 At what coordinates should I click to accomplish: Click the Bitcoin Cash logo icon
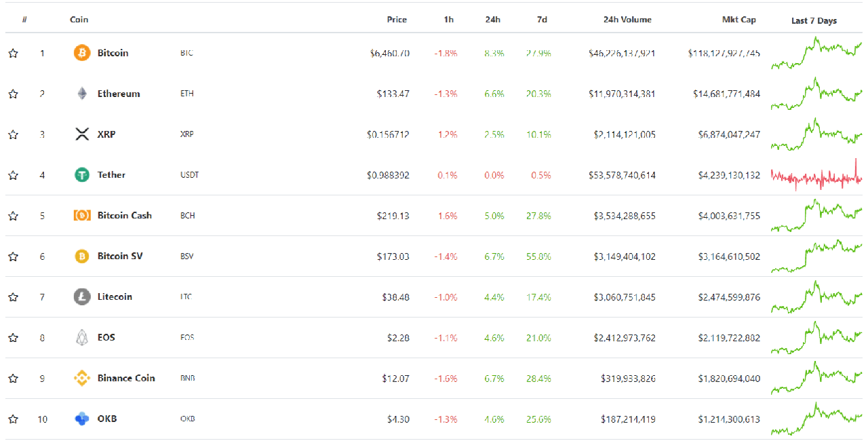click(81, 216)
